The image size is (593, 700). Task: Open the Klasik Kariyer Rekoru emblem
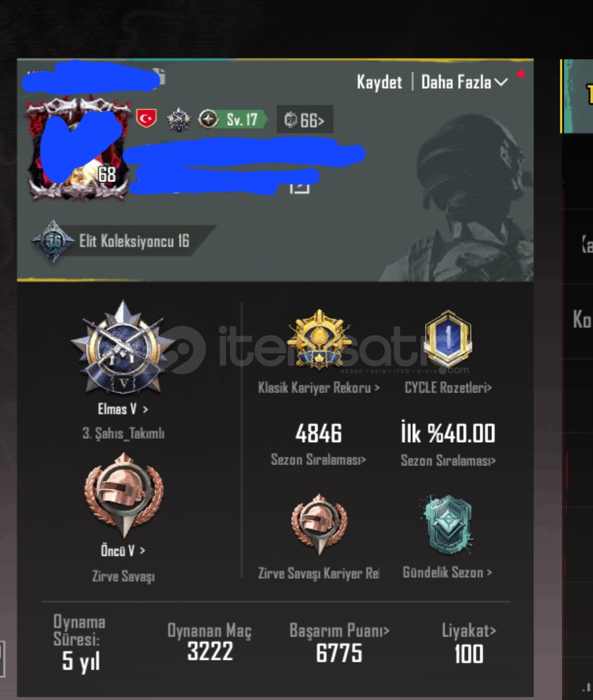tap(319, 340)
